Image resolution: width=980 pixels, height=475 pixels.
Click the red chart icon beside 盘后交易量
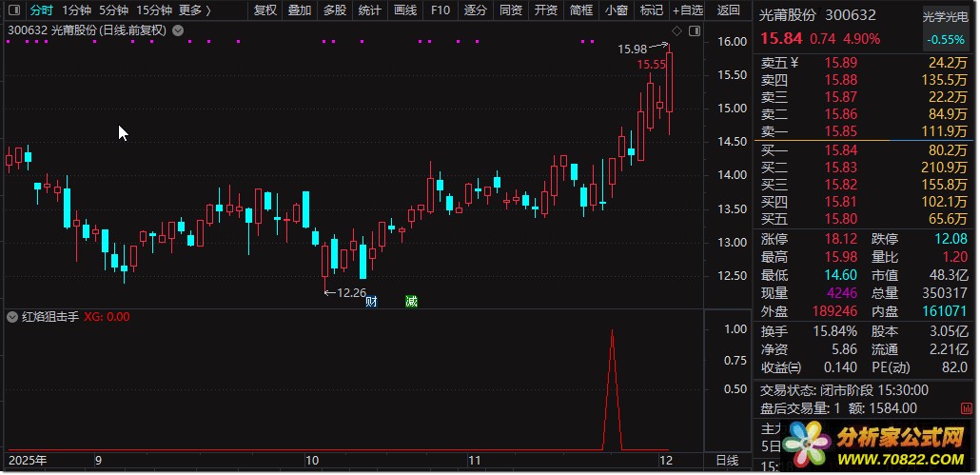point(967,408)
